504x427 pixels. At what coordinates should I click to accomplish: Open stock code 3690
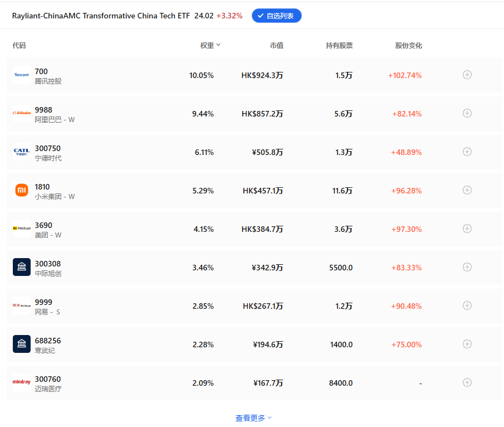pyautogui.click(x=43, y=225)
